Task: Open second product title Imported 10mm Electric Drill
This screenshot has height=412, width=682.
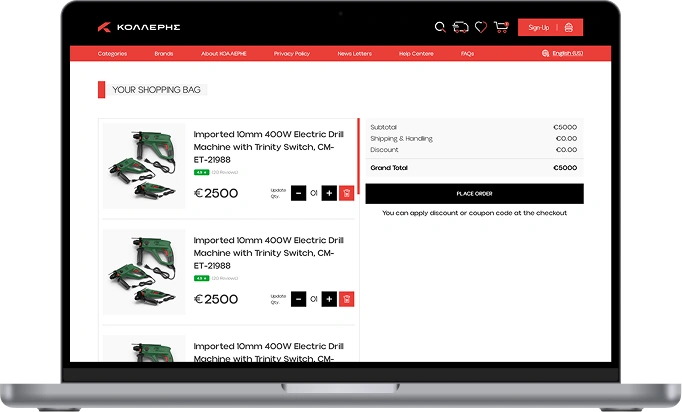Action: pos(268,253)
